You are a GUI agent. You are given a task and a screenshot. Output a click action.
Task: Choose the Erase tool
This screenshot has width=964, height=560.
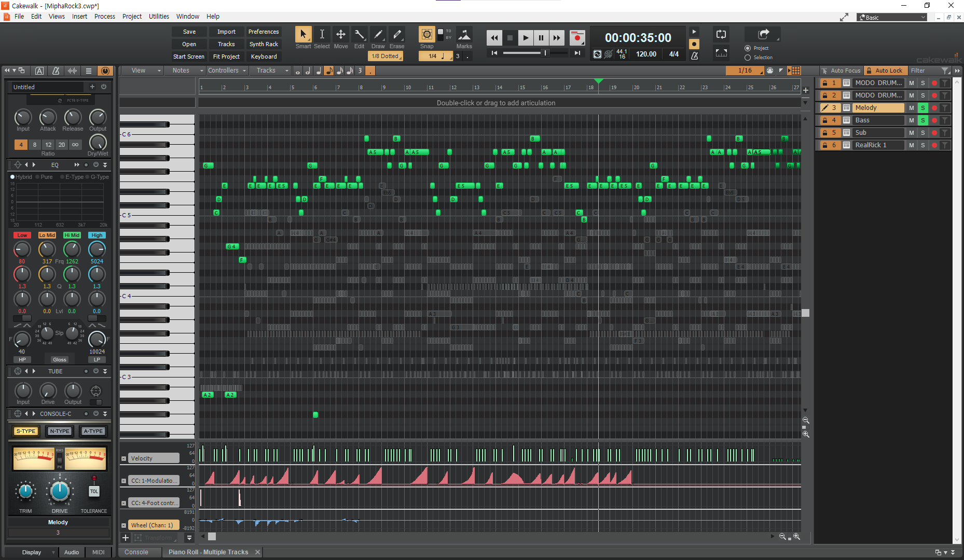tap(396, 35)
